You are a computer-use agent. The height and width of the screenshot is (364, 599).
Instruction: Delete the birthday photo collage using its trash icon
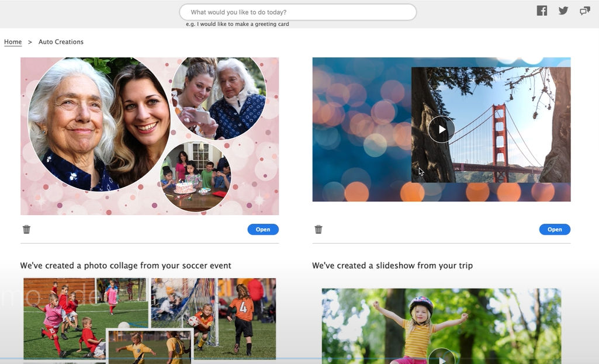coord(26,229)
